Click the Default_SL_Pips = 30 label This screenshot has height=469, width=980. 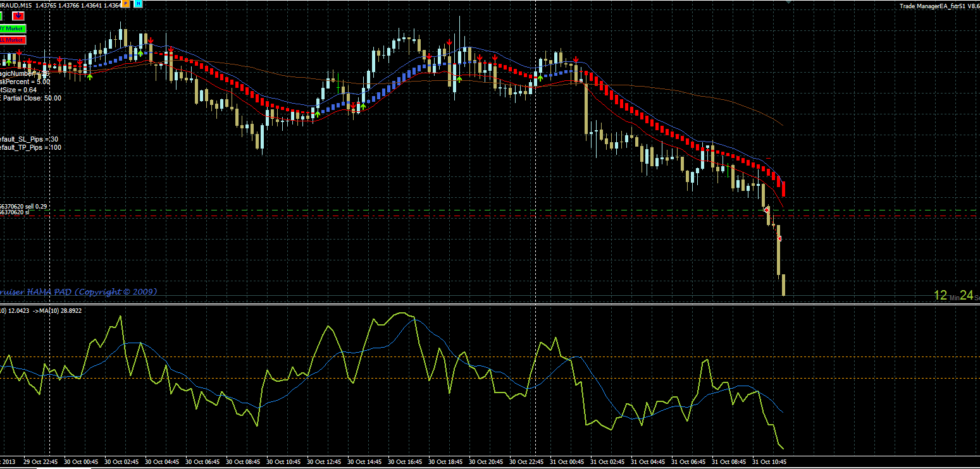pyautogui.click(x=29, y=139)
